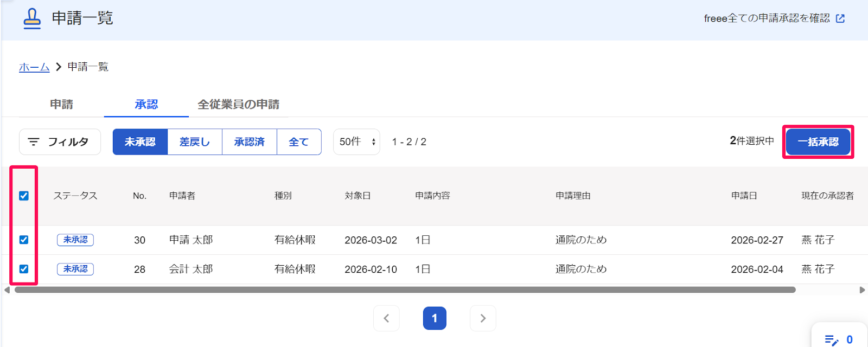Viewport: 868px width, 347px height.
Task: Show 差戻し status requests
Action: pyautogui.click(x=195, y=142)
